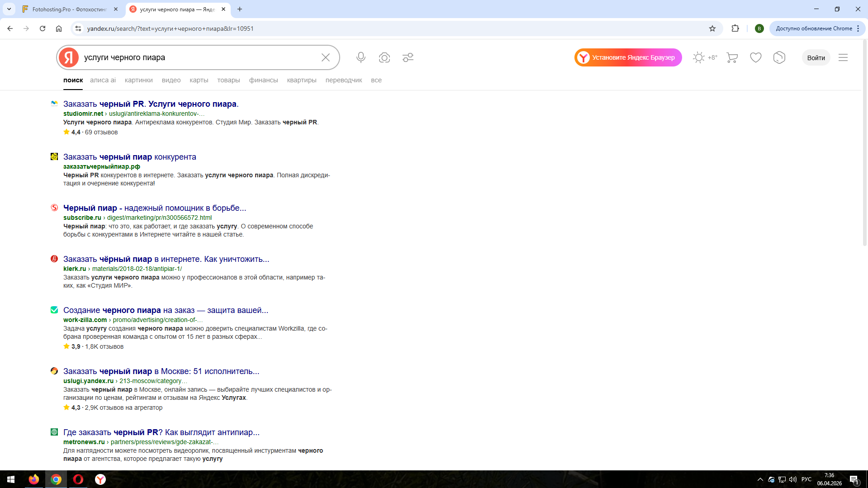This screenshot has height=488, width=868.
Task: Open search filter settings icon
Action: point(408,57)
